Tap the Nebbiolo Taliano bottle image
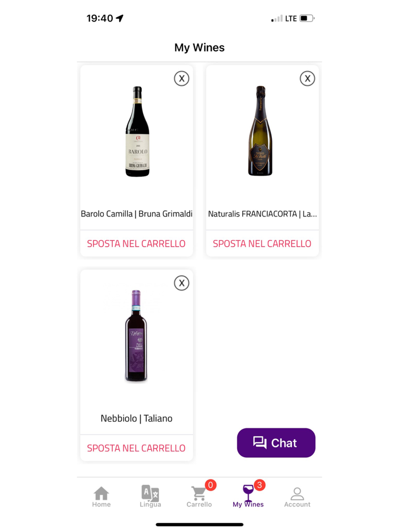The image size is (399, 532). [x=136, y=336]
